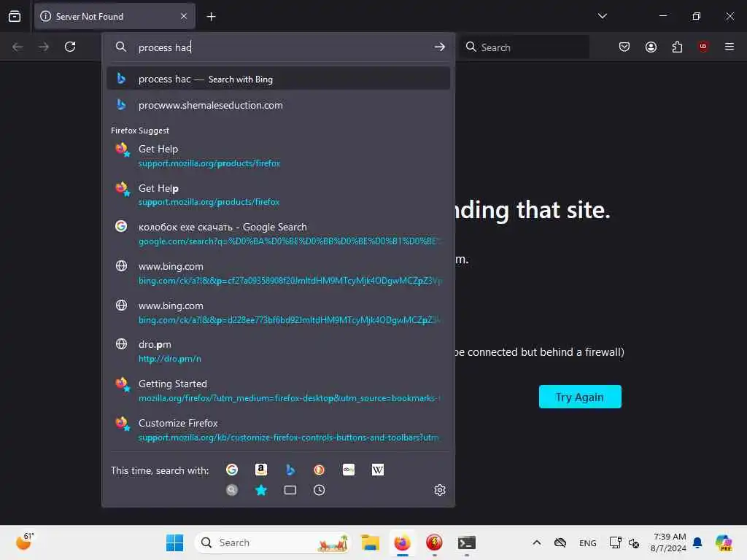Open the колобок exe Google Search suggestion
This screenshot has width=747, height=560.
coord(278,234)
